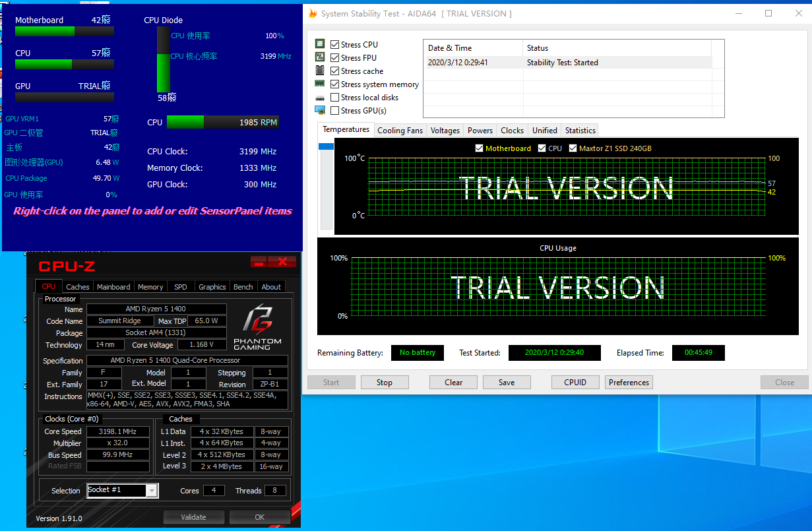Click the Package value Socket AM4 (1331)
This screenshot has height=531, width=812.
[x=156, y=333]
